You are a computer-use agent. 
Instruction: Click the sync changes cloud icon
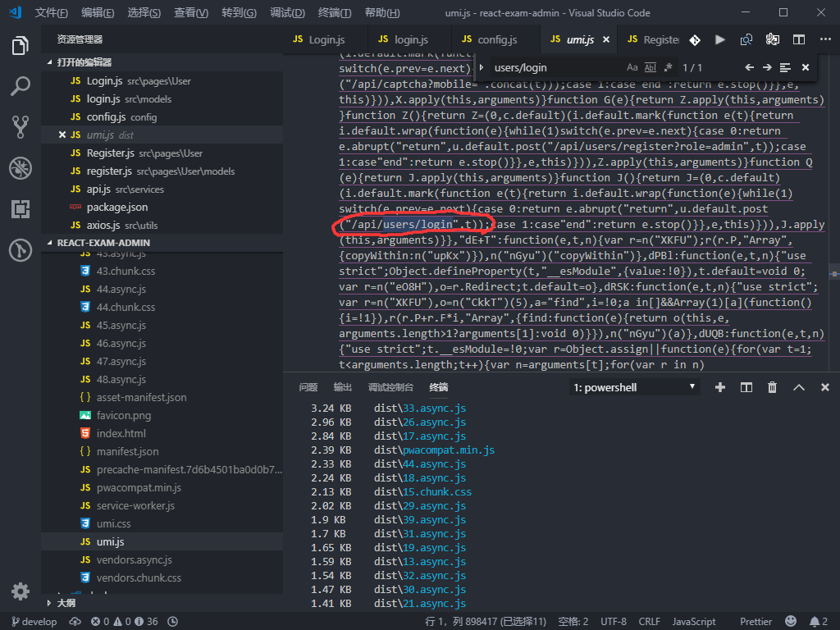[75, 622]
